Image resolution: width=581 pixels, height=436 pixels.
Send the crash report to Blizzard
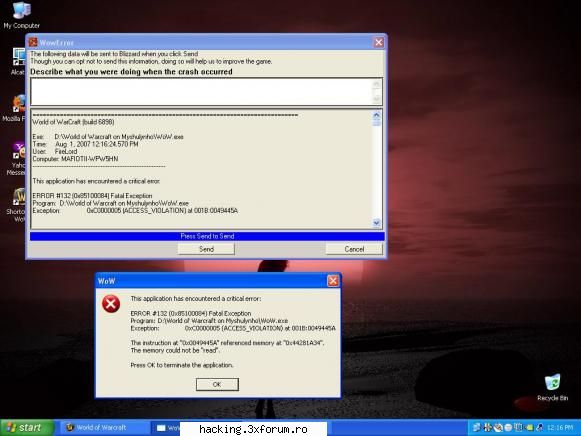[206, 249]
